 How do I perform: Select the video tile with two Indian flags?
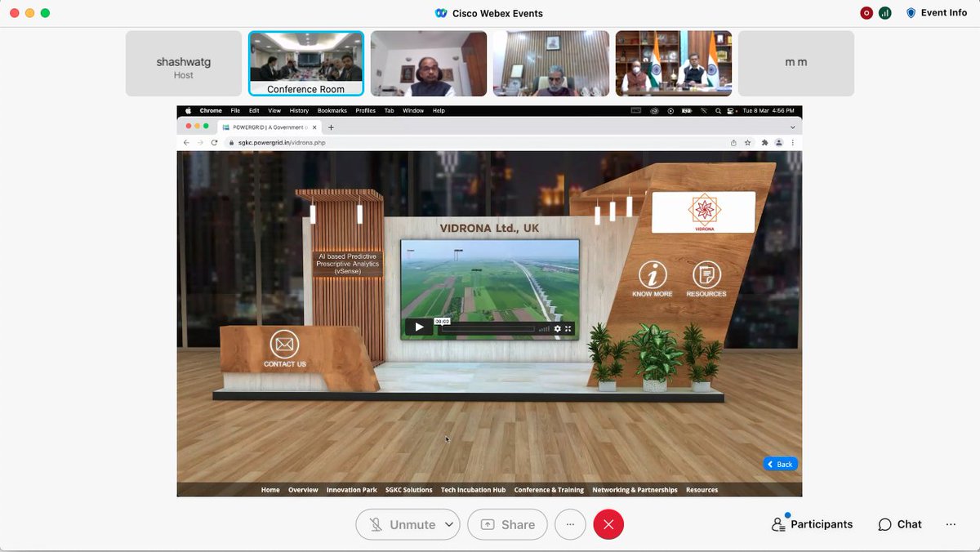point(674,64)
